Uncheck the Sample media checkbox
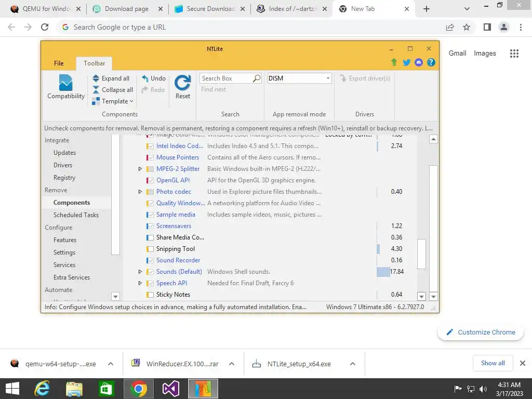 [x=150, y=215]
